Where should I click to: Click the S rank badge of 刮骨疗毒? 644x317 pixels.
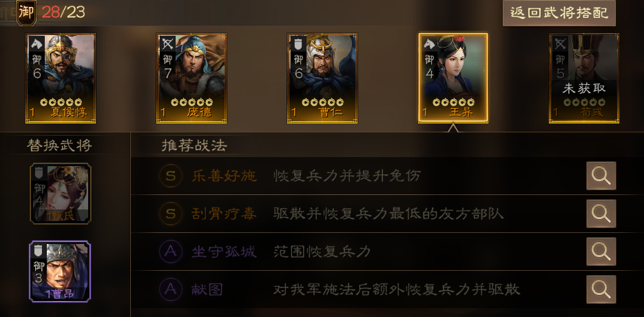click(170, 214)
